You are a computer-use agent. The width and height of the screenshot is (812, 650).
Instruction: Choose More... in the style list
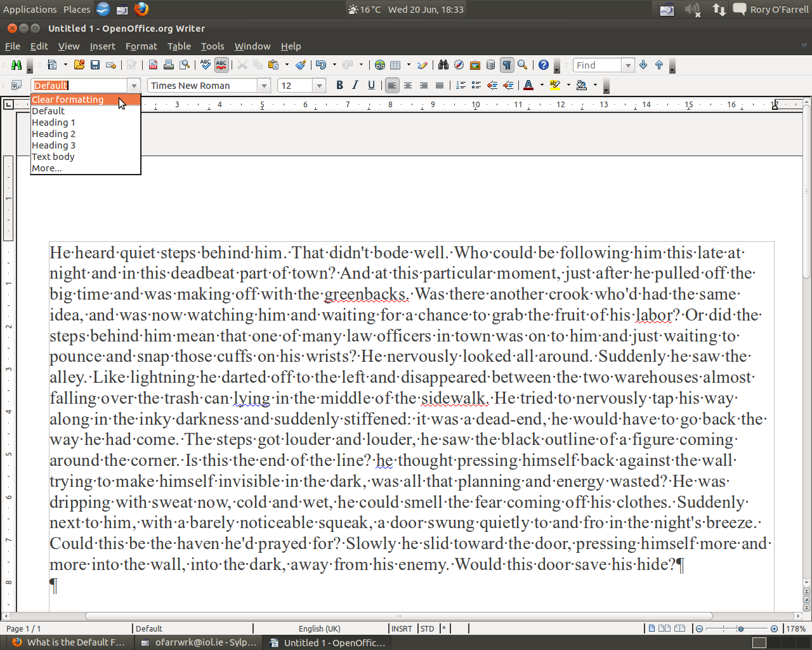click(86, 168)
